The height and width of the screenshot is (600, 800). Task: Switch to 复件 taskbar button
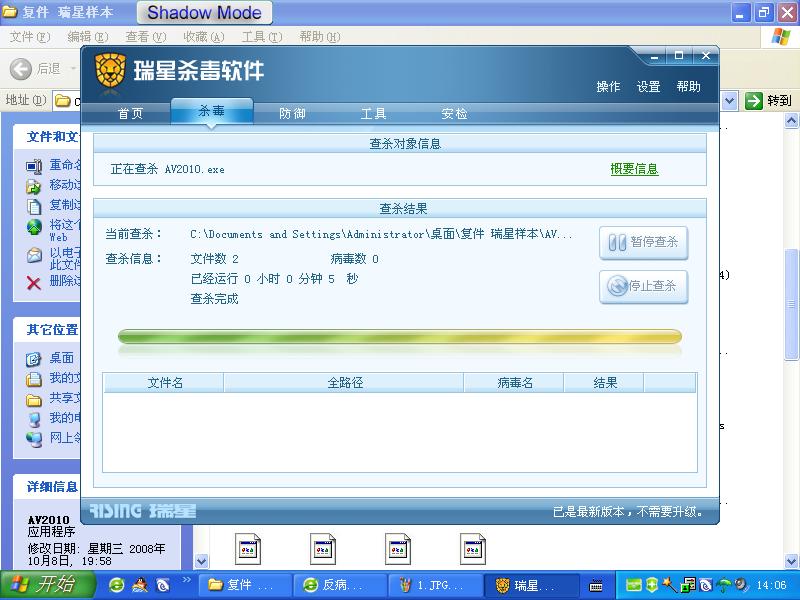pyautogui.click(x=244, y=585)
